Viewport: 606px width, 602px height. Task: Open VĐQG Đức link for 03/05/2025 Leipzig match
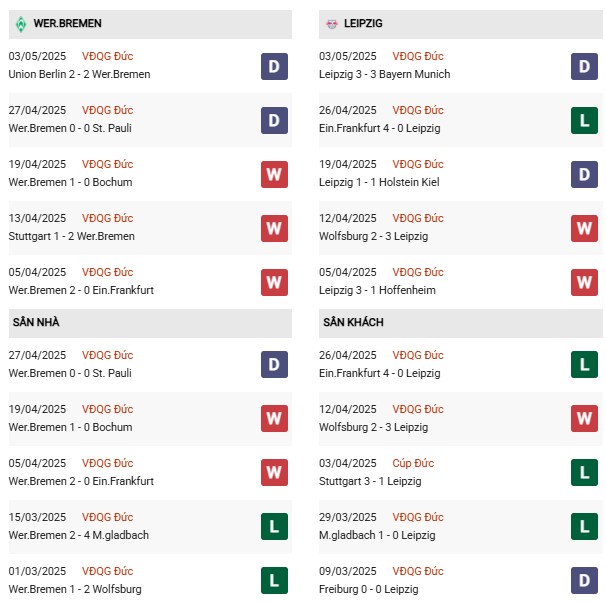418,56
